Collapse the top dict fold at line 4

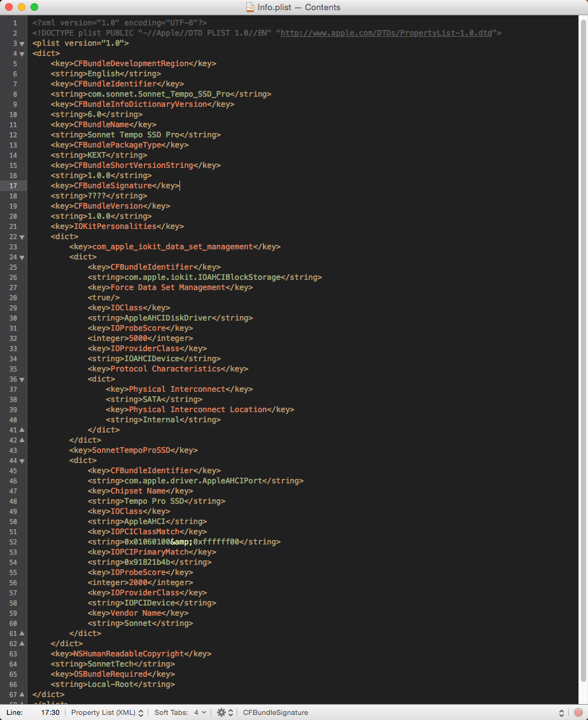pos(22,53)
